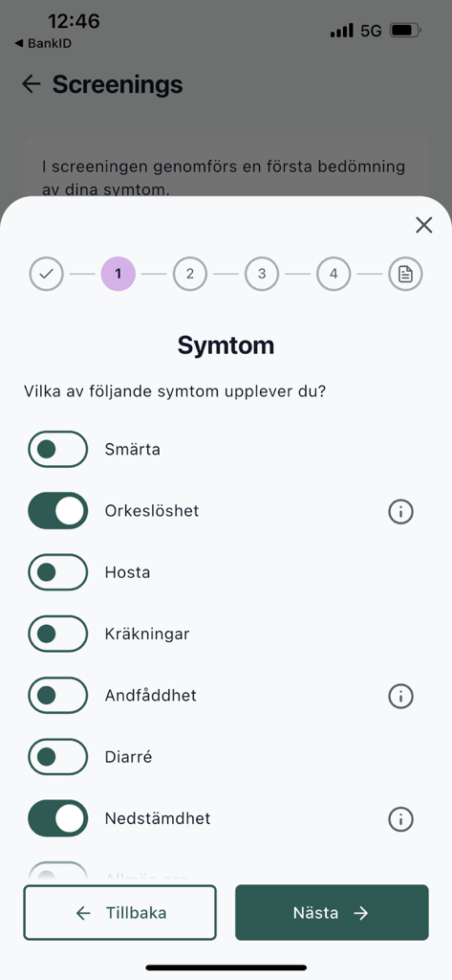
Task: Switch on Kräkningar symptom
Action: 58,633
